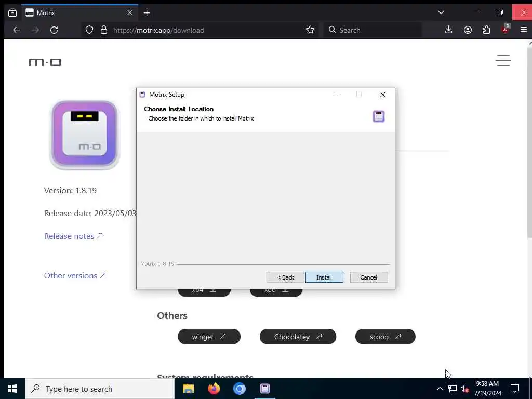
Task: Open the scoop install link
Action: point(385,337)
